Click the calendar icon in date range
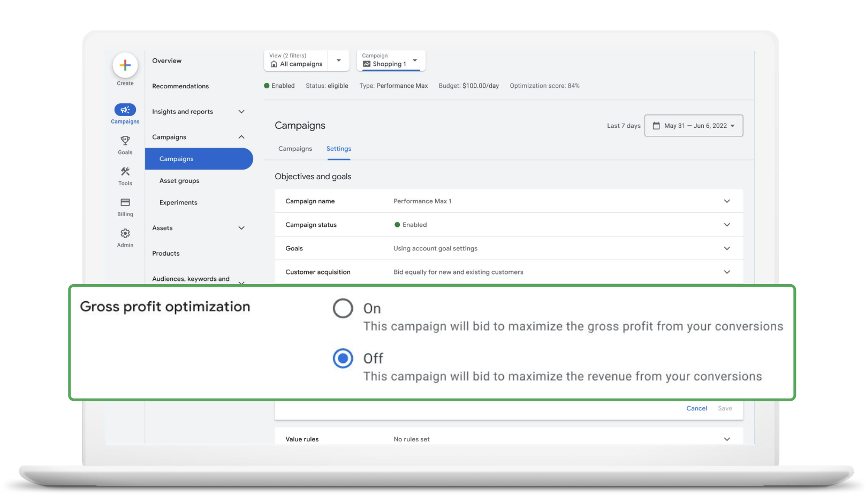Viewport: 865px width, 504px height. point(656,126)
